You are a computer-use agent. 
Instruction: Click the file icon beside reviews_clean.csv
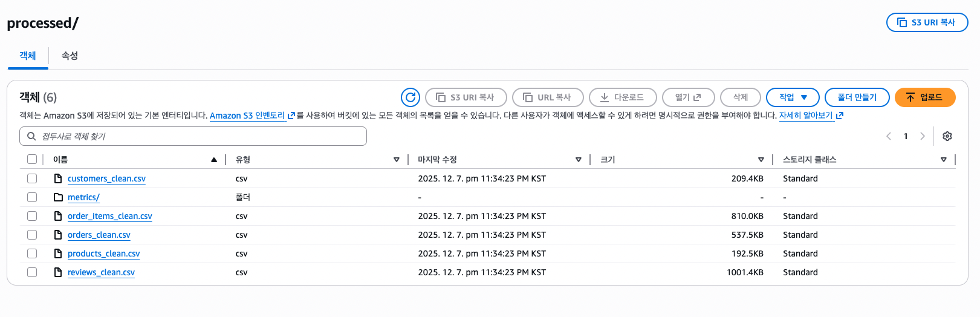click(x=58, y=272)
